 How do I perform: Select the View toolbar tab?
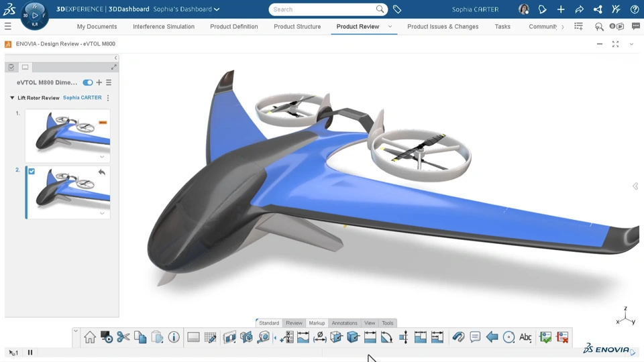[x=370, y=323]
